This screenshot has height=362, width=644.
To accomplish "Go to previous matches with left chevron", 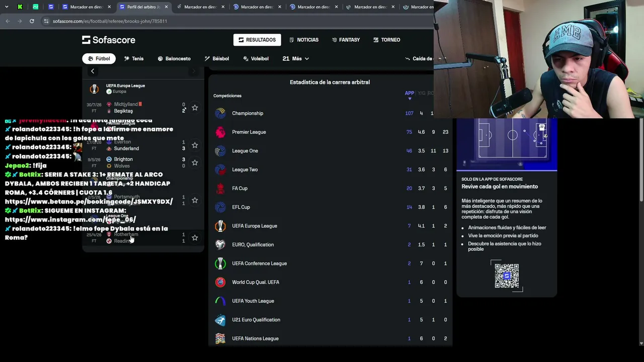I will 93,71.
